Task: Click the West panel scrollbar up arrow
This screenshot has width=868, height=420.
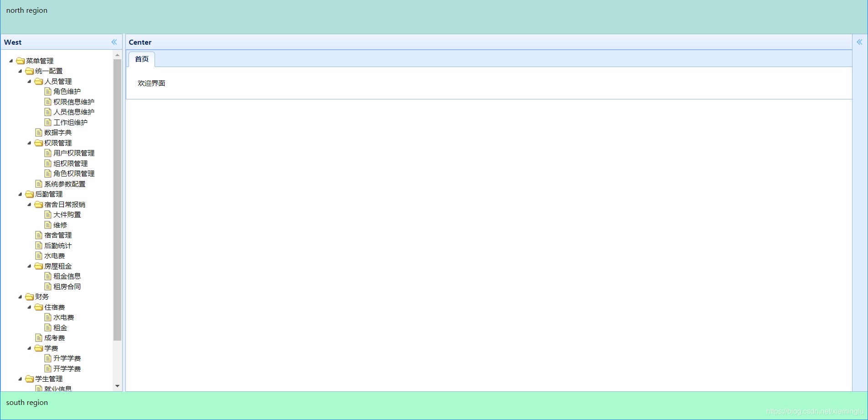Action: pyautogui.click(x=117, y=55)
